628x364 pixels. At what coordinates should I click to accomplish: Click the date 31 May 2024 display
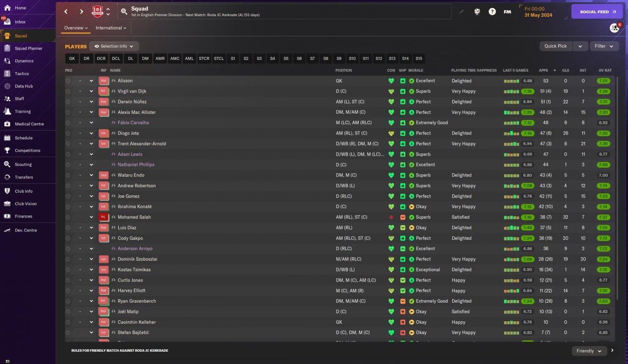538,15
